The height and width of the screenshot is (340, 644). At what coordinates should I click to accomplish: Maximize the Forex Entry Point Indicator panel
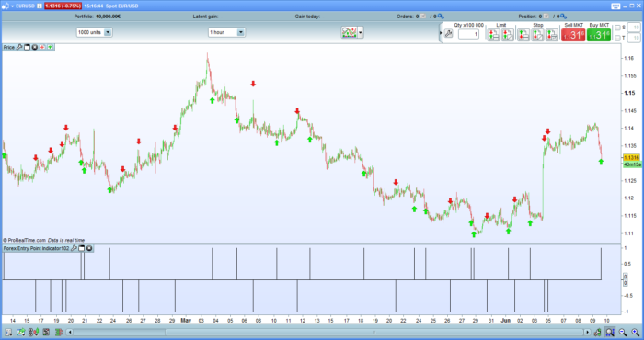coord(82,248)
